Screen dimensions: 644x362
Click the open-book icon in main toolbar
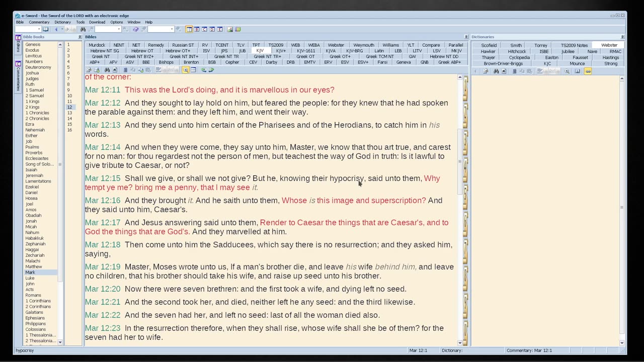coord(45,29)
